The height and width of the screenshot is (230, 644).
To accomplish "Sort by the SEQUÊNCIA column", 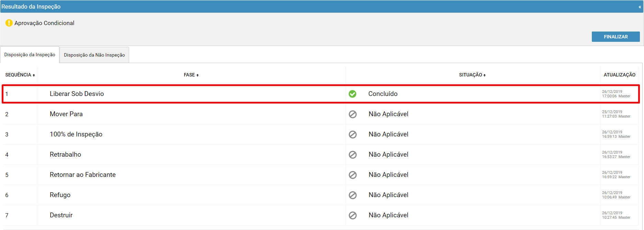I will click(20, 75).
